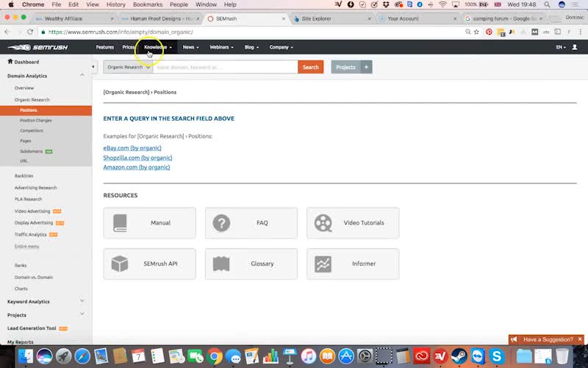Switch to the Your Account tab
Image resolution: width=588 pixels, height=368 pixels.
pos(417,18)
